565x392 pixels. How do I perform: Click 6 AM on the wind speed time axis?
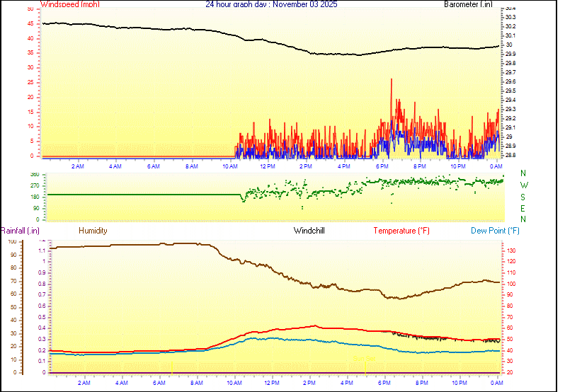[x=153, y=166]
